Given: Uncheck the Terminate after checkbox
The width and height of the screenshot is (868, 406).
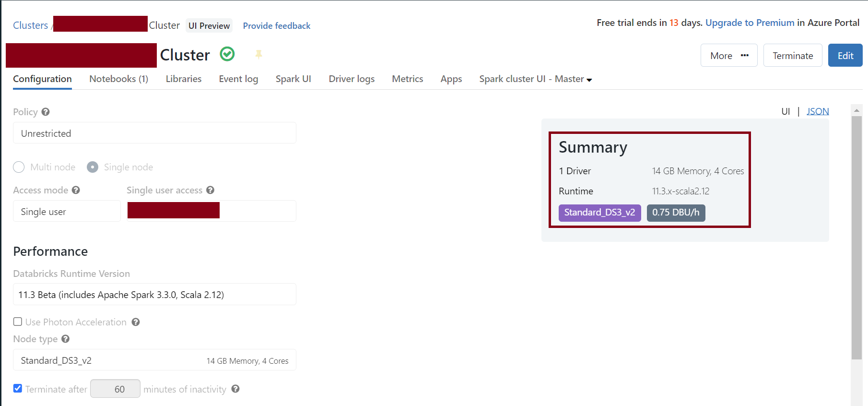Looking at the screenshot, I should click(18, 388).
